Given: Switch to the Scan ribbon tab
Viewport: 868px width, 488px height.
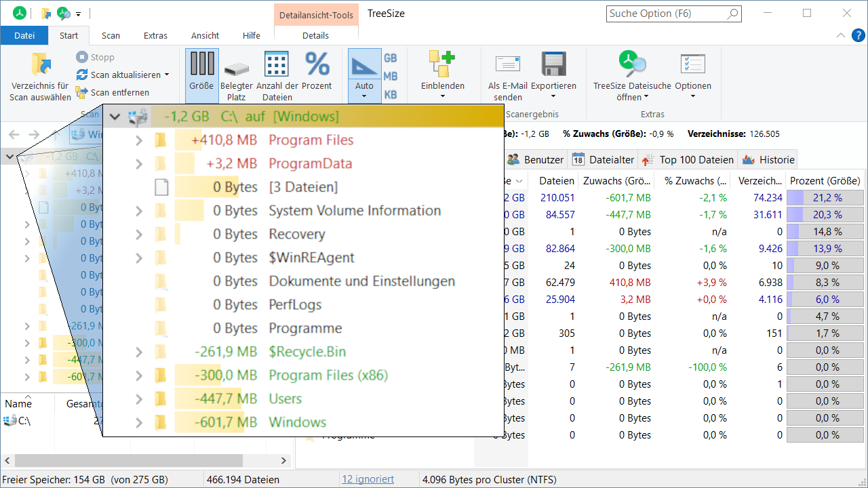Looking at the screenshot, I should pos(111,35).
